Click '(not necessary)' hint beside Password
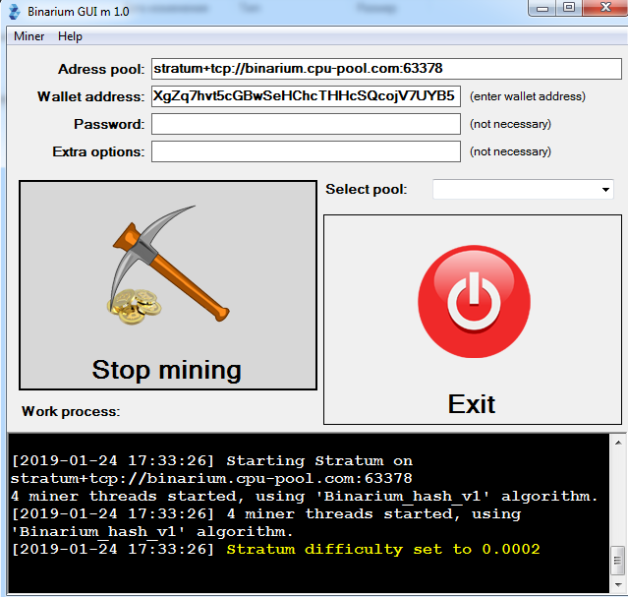This screenshot has height=597, width=628. click(510, 124)
